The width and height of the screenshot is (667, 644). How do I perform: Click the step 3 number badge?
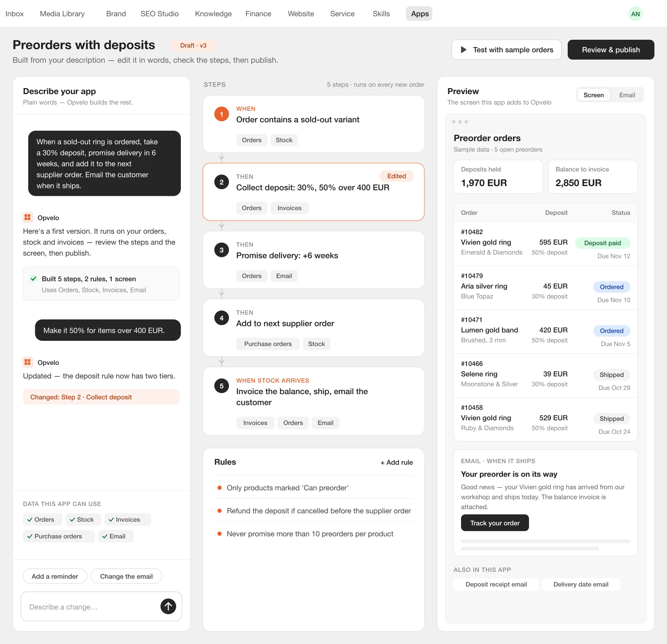coord(221,250)
